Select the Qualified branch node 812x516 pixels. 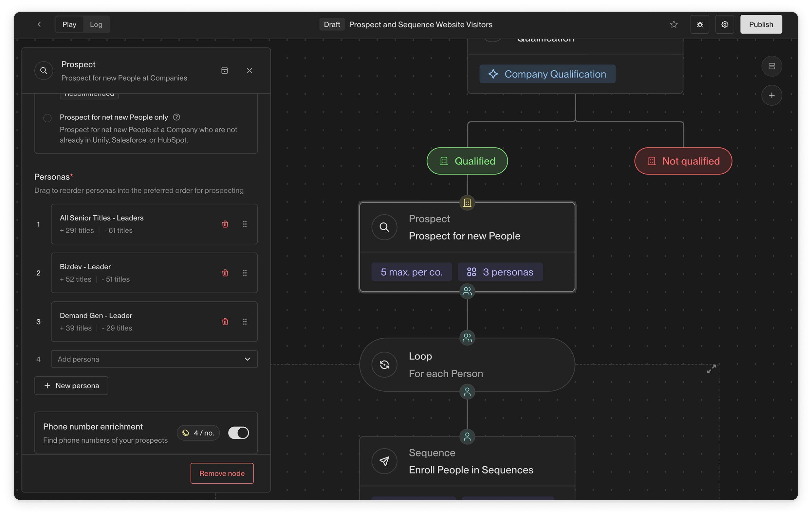(467, 161)
